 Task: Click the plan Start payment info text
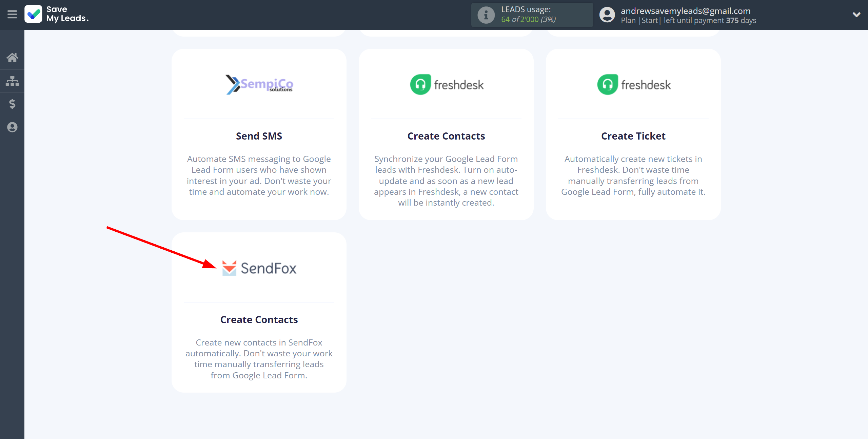tap(688, 20)
